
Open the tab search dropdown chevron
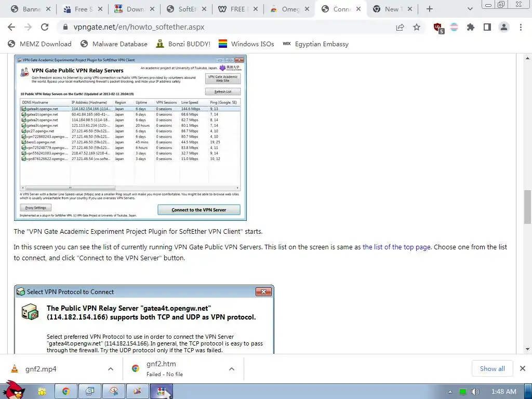tap(470, 9)
